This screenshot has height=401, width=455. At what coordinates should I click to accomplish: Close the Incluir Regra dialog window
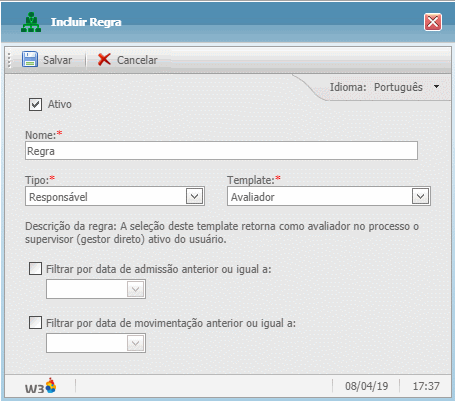point(433,22)
